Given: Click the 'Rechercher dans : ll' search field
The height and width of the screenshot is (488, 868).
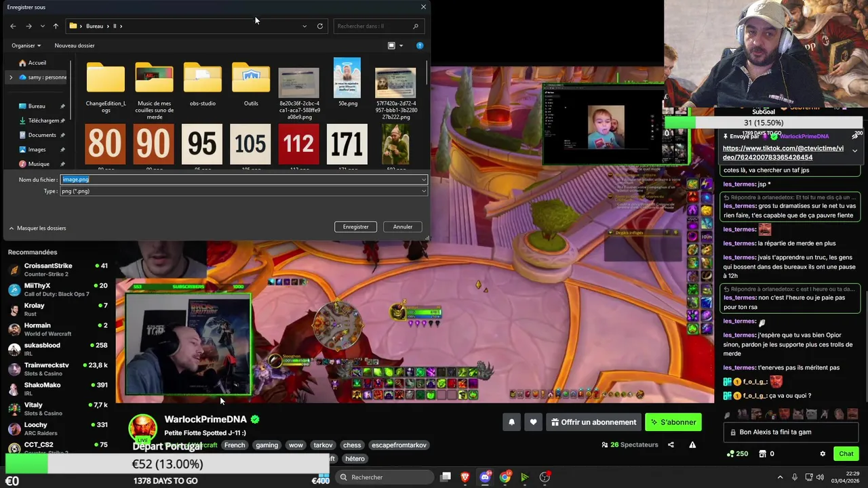Looking at the screenshot, I should (x=378, y=26).
